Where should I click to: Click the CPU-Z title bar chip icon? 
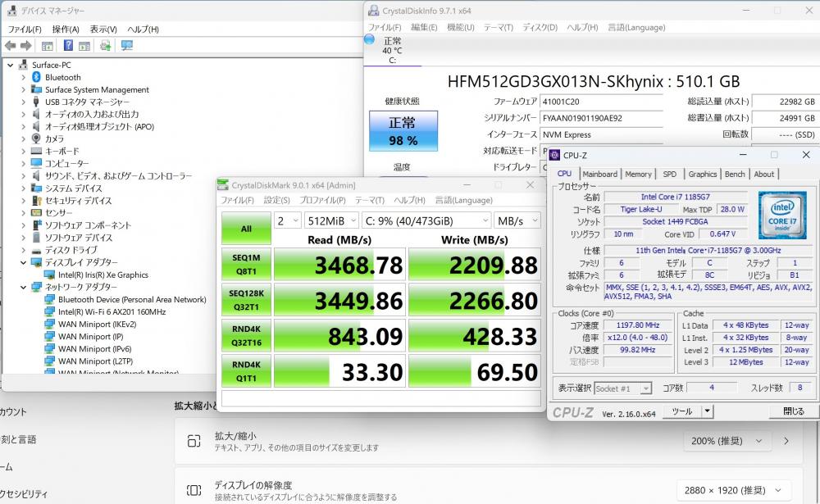555,155
